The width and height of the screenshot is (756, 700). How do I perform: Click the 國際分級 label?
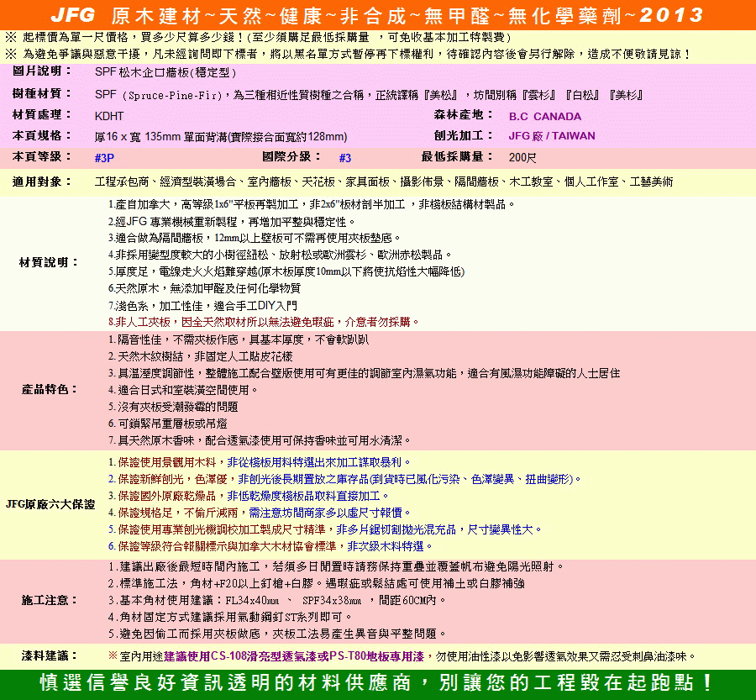291,157
